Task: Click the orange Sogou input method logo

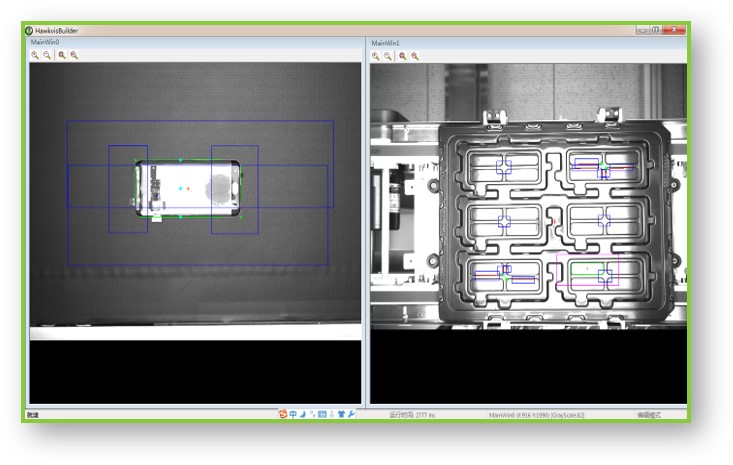Action: (283, 414)
